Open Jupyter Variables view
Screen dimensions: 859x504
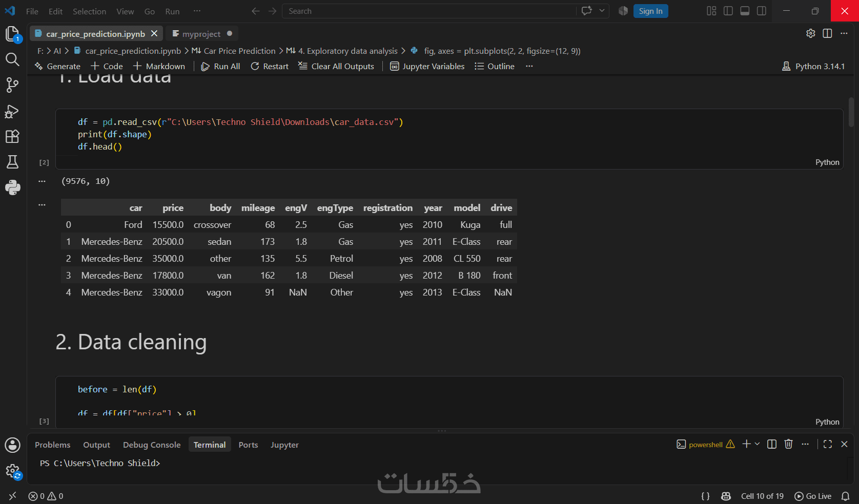tap(427, 66)
